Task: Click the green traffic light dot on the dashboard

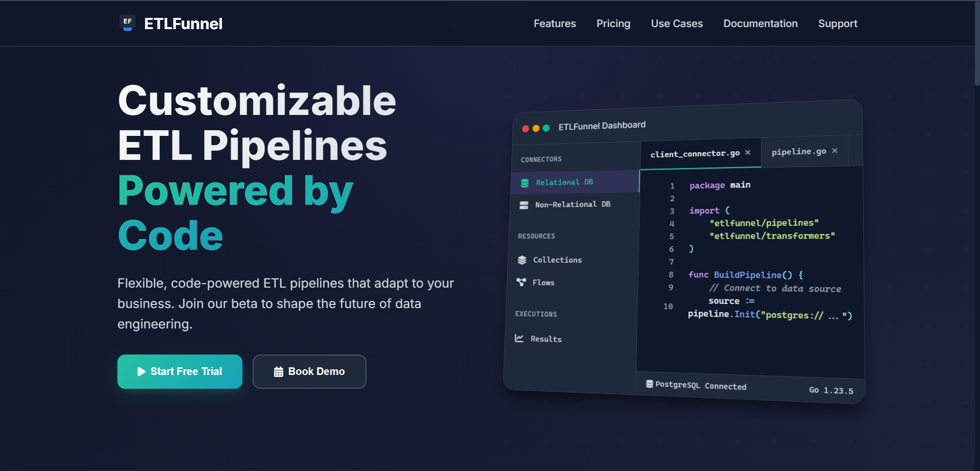Action: point(546,129)
